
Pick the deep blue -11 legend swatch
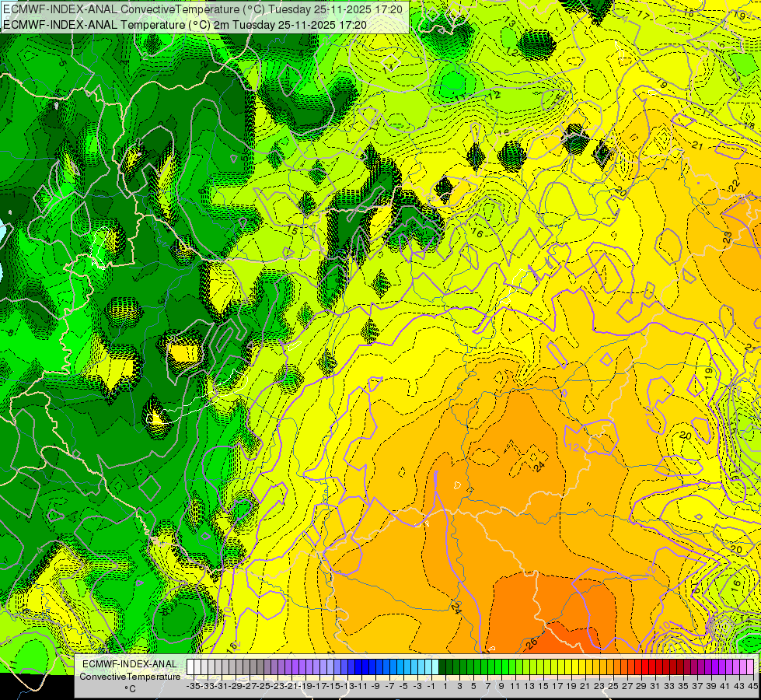click(x=358, y=667)
